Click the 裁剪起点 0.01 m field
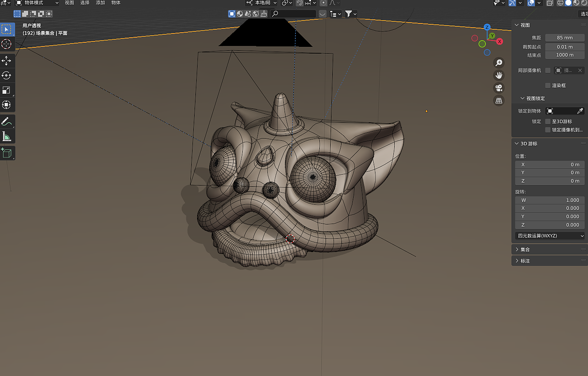The height and width of the screenshot is (376, 588). pos(565,47)
